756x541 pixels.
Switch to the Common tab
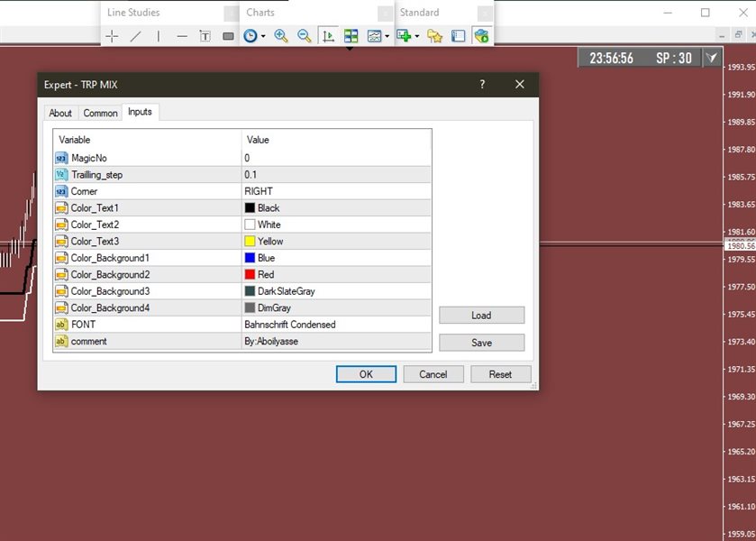tap(100, 113)
